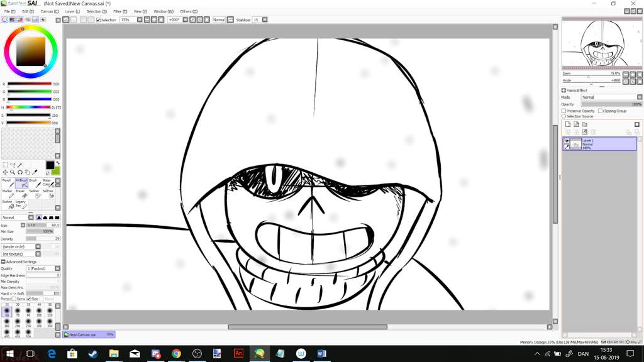
Task: Select the Water Color tool
Action: (x=48, y=183)
